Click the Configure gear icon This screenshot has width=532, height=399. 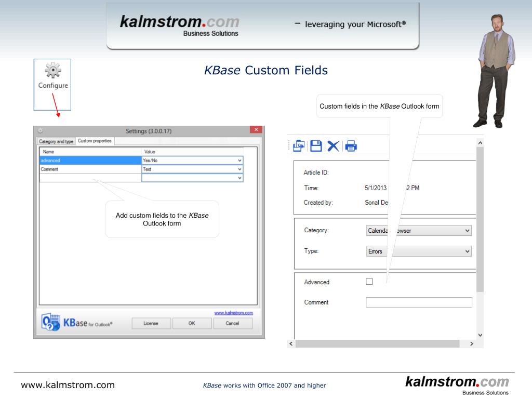pos(53,70)
